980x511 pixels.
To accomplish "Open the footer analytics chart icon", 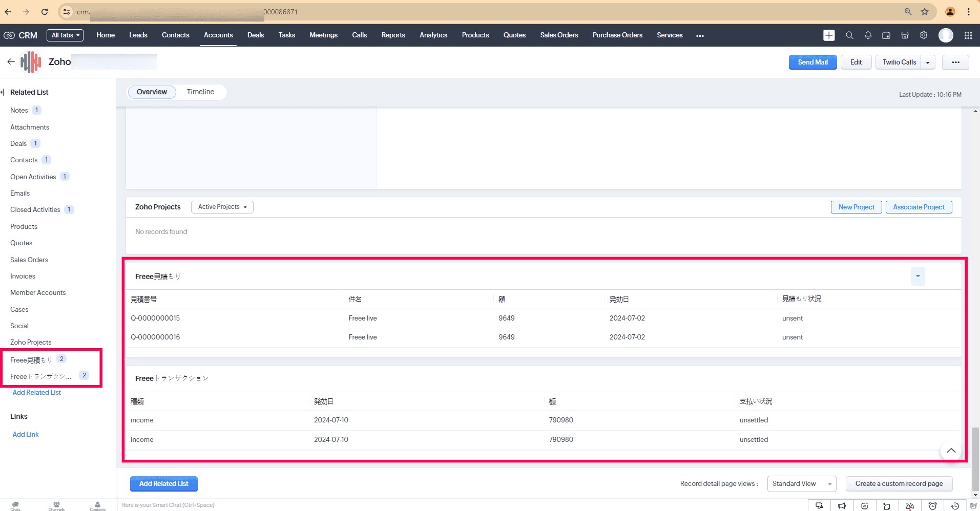I will [x=865, y=506].
